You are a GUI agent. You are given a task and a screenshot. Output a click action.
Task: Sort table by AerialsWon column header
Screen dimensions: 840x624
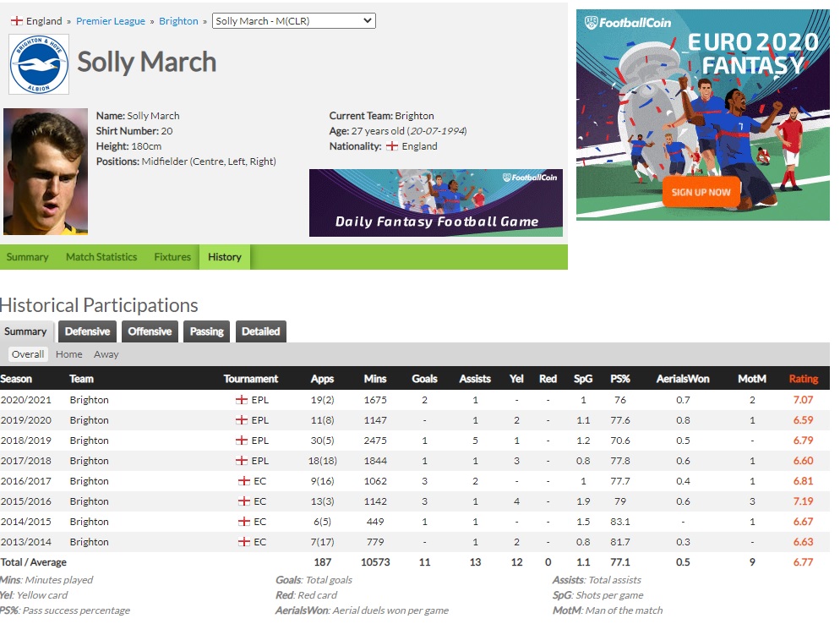[x=683, y=379]
